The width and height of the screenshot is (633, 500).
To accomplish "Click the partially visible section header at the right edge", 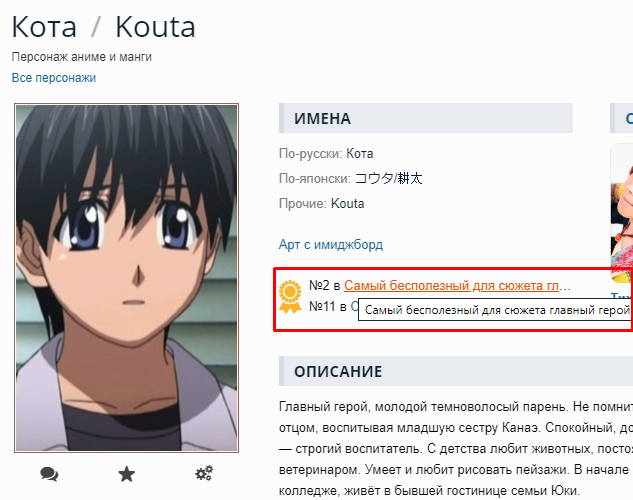I will 622,118.
